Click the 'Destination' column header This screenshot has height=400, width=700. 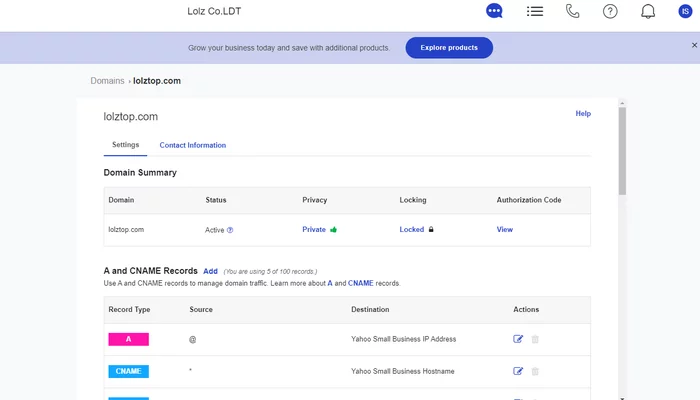[x=370, y=309]
